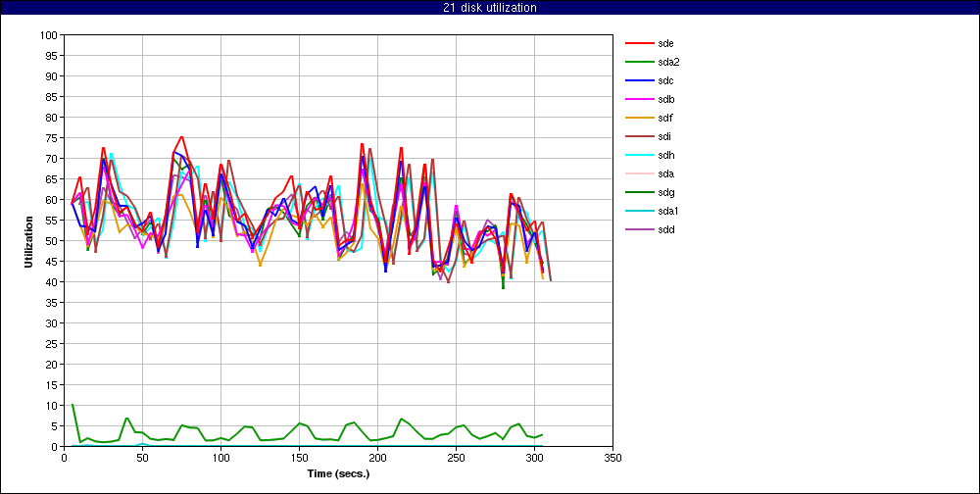Click the red sde peak at 75 utilization
The image size is (980, 494).
[181, 137]
